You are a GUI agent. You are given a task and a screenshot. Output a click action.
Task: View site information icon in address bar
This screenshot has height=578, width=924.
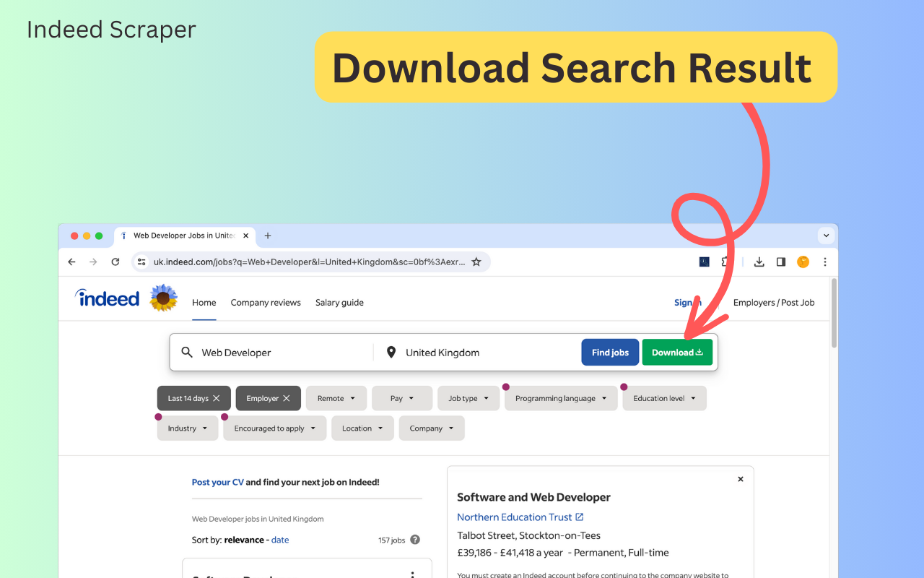(x=141, y=262)
